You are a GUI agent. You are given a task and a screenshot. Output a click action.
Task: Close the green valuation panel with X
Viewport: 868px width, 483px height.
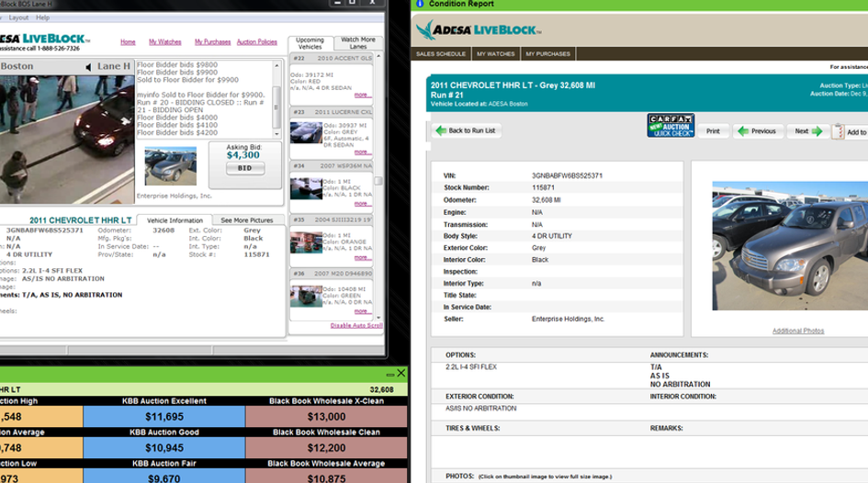coord(400,374)
